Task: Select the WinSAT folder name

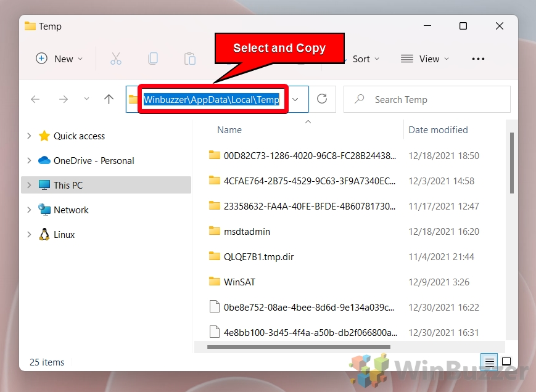Action: [x=240, y=282]
